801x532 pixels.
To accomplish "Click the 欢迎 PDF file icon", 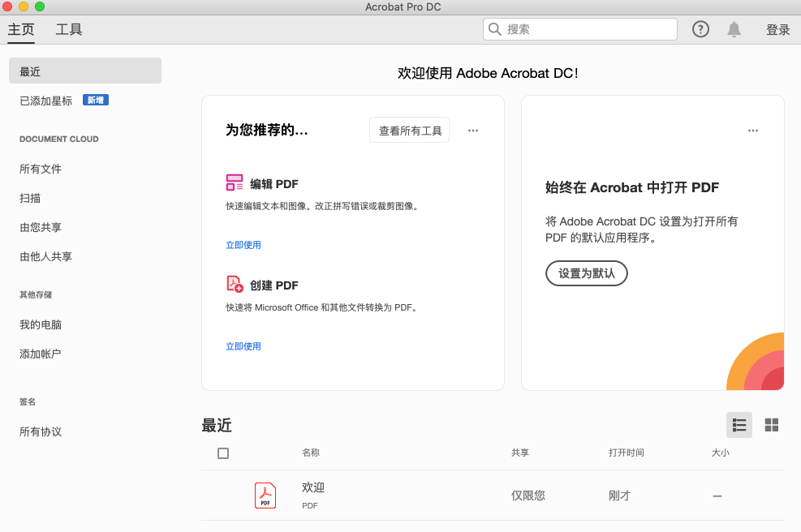I will tap(265, 496).
